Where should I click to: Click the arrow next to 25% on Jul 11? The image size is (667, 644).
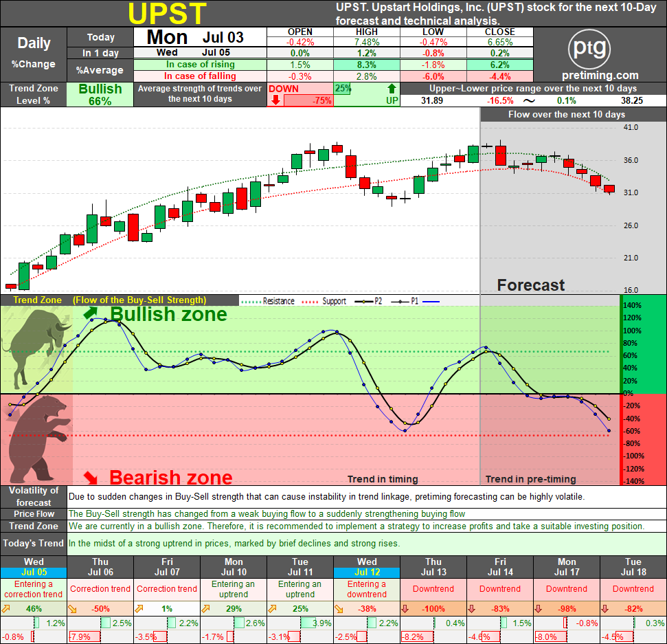pos(273,609)
